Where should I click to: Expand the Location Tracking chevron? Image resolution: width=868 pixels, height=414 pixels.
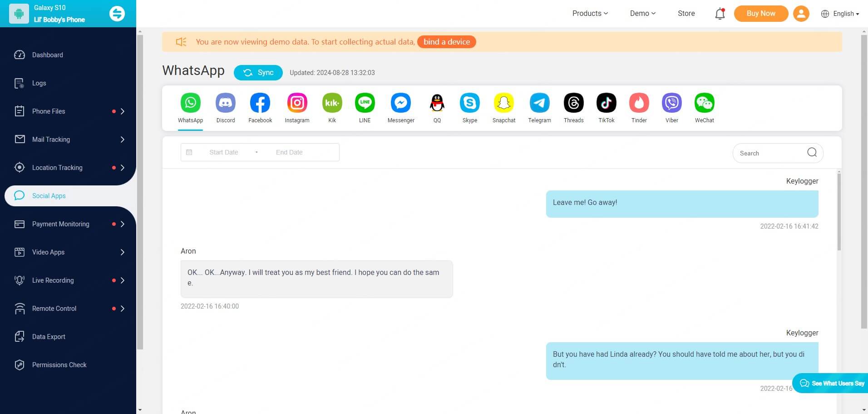pyautogui.click(x=123, y=168)
